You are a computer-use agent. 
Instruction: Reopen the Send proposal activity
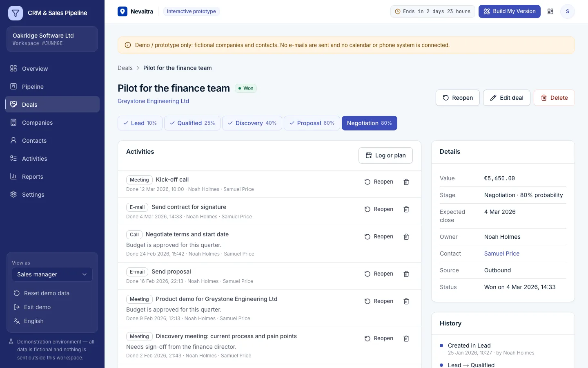pyautogui.click(x=379, y=274)
